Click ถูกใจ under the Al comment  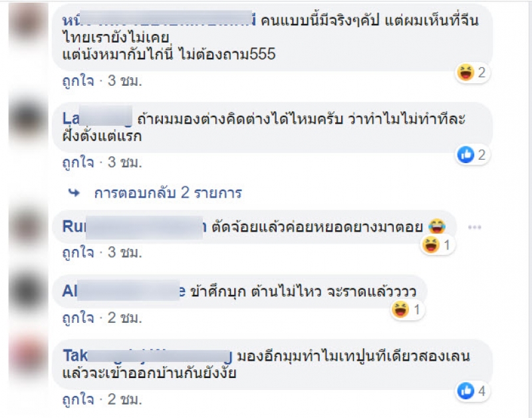(x=78, y=318)
